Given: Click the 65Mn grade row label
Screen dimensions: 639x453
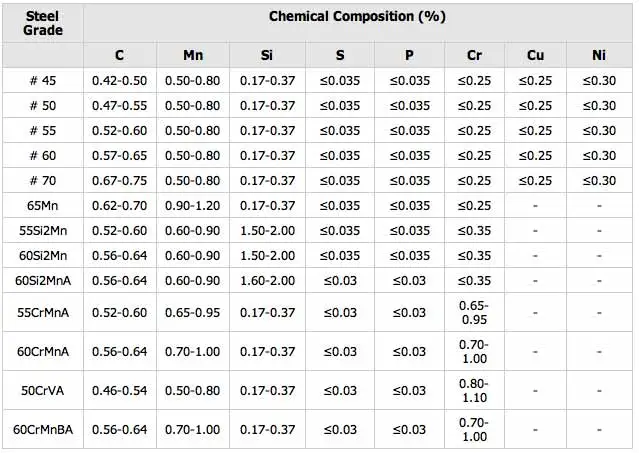Looking at the screenshot, I should [42, 206].
